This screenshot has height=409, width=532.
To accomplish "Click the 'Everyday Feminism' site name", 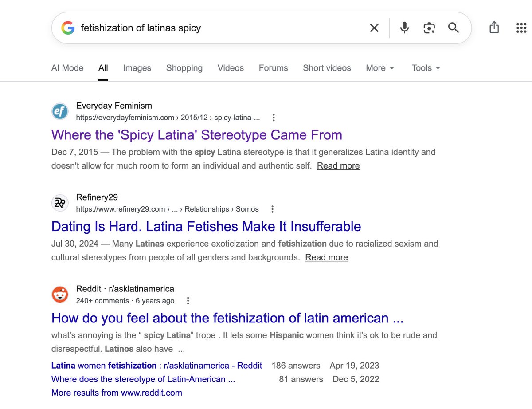I will pyautogui.click(x=114, y=106).
